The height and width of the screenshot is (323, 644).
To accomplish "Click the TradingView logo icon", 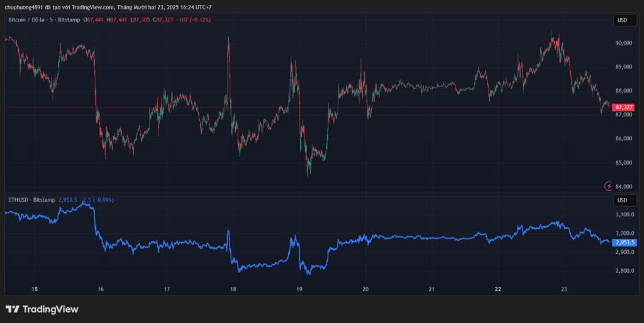I will (12, 309).
